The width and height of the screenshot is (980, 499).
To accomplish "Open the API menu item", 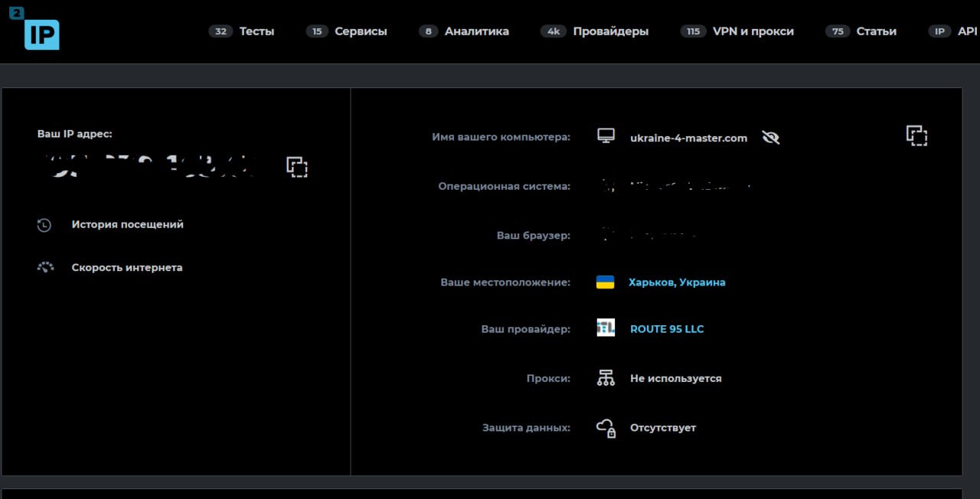I will click(968, 31).
